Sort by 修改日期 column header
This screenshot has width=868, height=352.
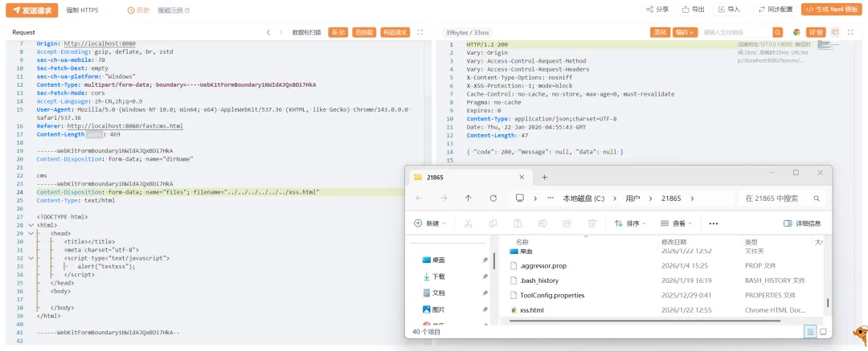pyautogui.click(x=674, y=242)
